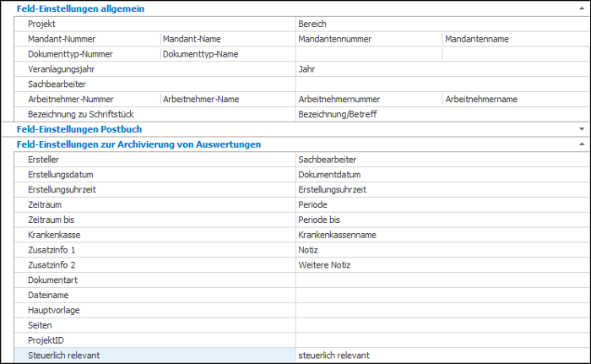This screenshot has height=364, width=591.
Task: Click the Weitere Notiz value cell
Action: pos(442,265)
